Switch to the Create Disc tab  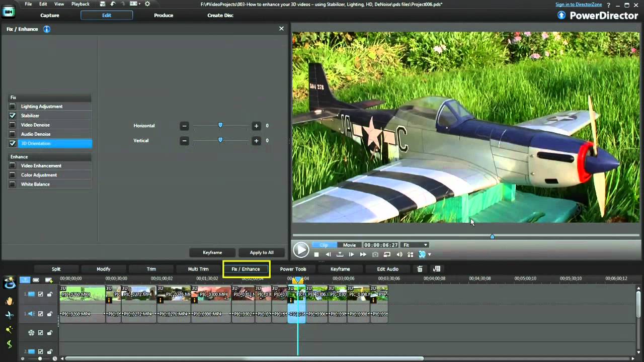tap(220, 15)
